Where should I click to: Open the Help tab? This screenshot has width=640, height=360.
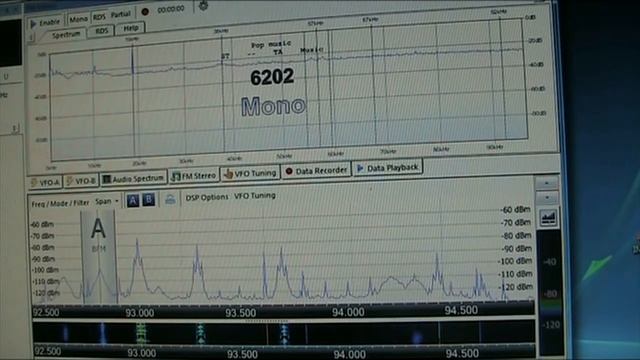coord(131,28)
